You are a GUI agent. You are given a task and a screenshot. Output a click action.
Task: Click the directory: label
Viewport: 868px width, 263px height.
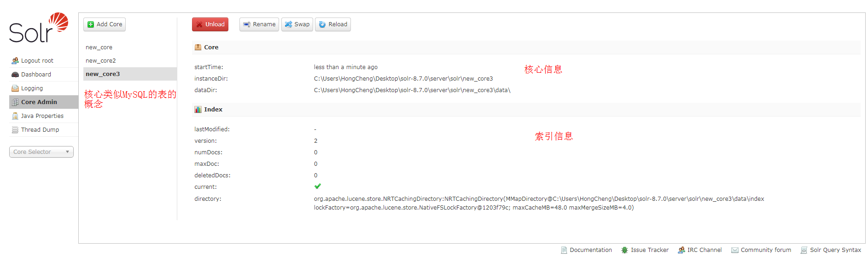click(208, 199)
